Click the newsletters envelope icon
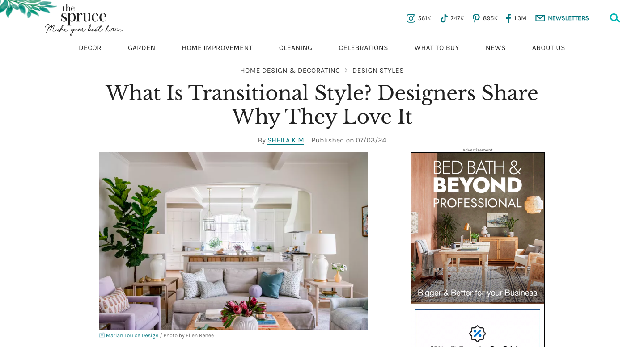This screenshot has height=347, width=644. pos(540,18)
